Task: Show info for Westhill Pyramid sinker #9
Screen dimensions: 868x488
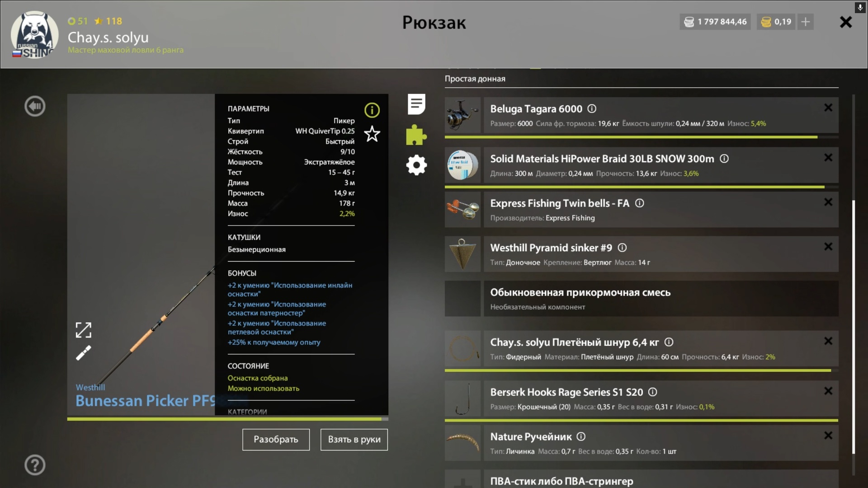Action: pyautogui.click(x=623, y=248)
